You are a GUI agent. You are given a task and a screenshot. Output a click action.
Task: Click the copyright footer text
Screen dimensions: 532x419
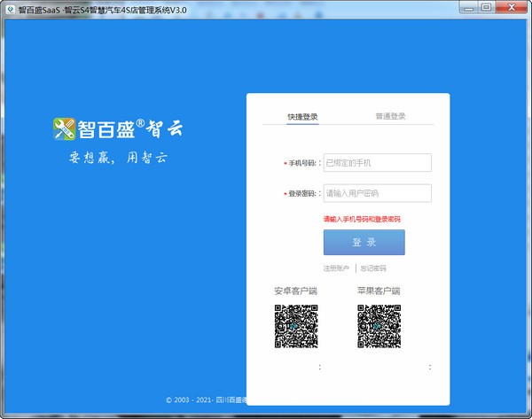click(x=206, y=400)
